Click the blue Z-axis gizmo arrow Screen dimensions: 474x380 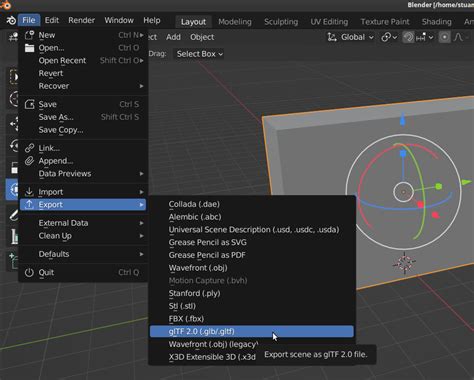402,119
